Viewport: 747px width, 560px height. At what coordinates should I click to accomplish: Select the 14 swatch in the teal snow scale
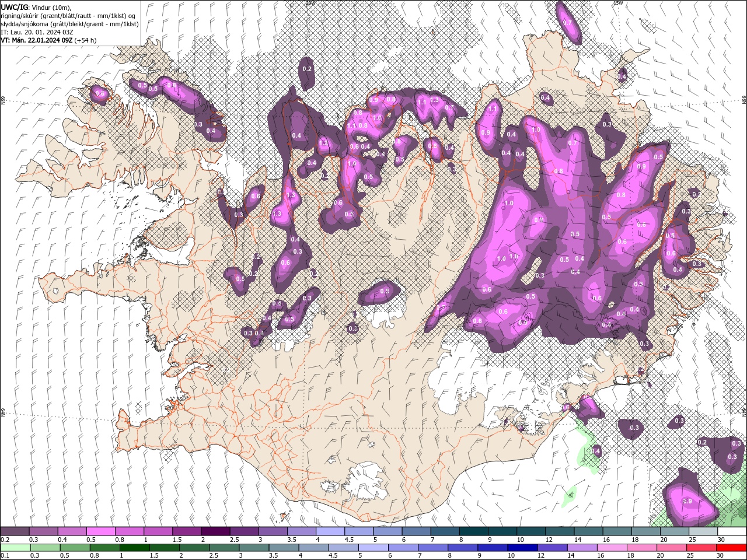(x=588, y=531)
